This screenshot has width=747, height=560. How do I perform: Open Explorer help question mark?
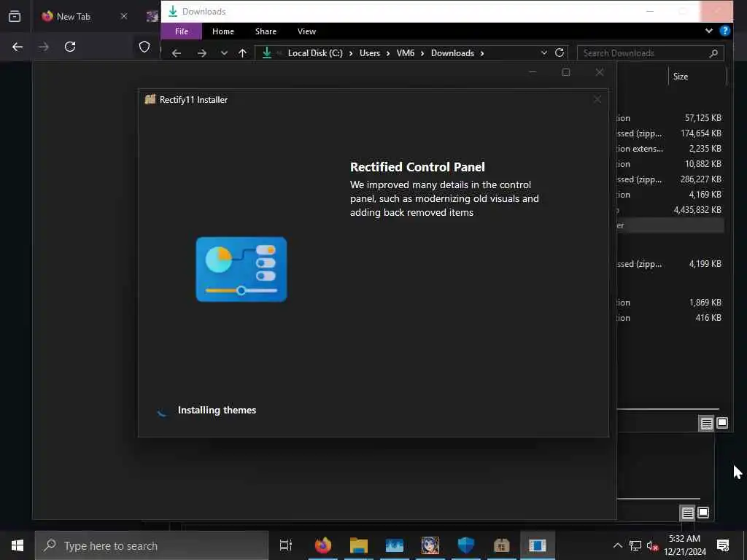724,31
